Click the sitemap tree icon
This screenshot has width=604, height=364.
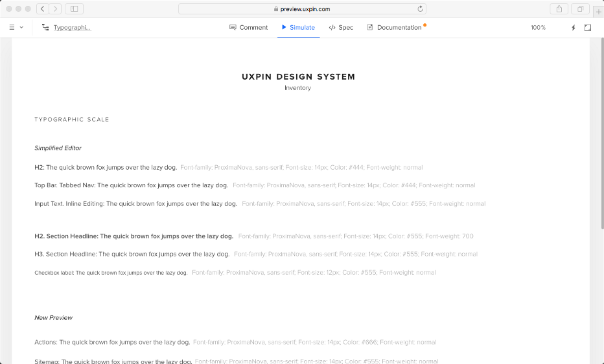click(x=45, y=27)
